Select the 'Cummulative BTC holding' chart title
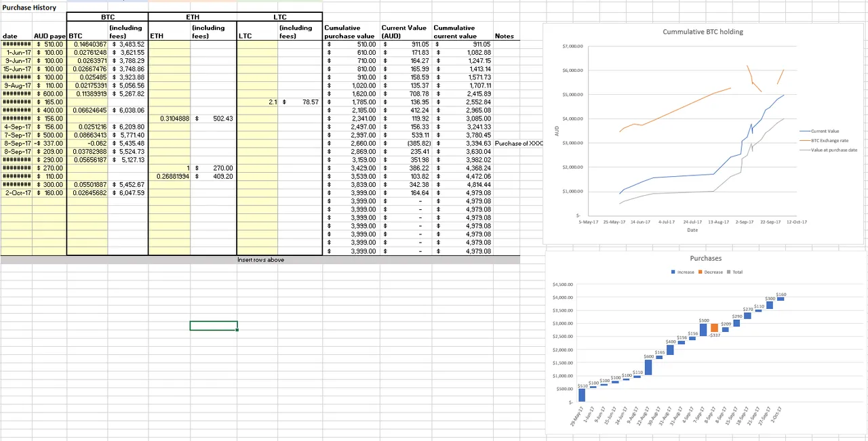Viewport: 868px width, 441px height. (x=703, y=31)
